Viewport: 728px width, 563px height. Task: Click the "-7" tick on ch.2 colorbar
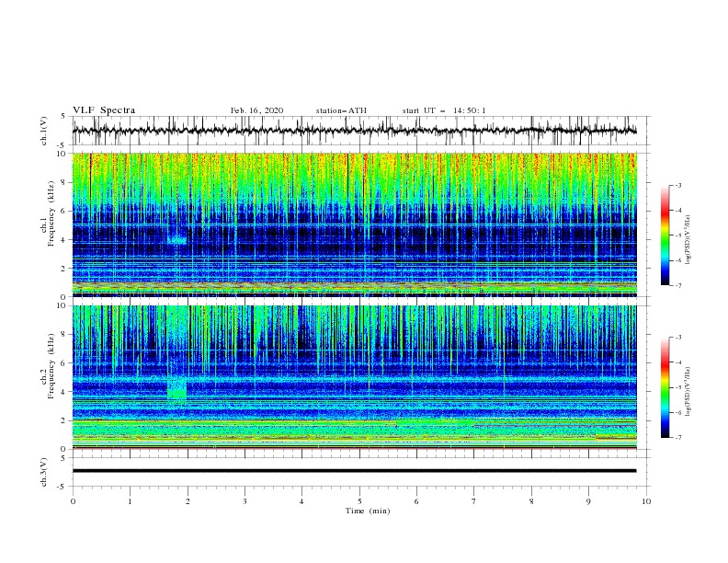[678, 437]
